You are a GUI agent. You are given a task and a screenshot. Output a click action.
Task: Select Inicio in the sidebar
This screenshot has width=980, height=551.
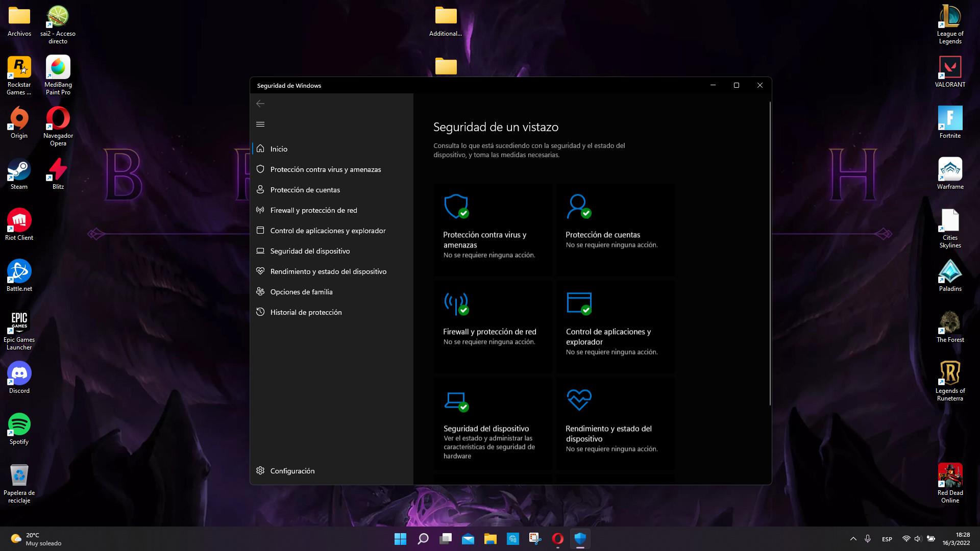279,149
